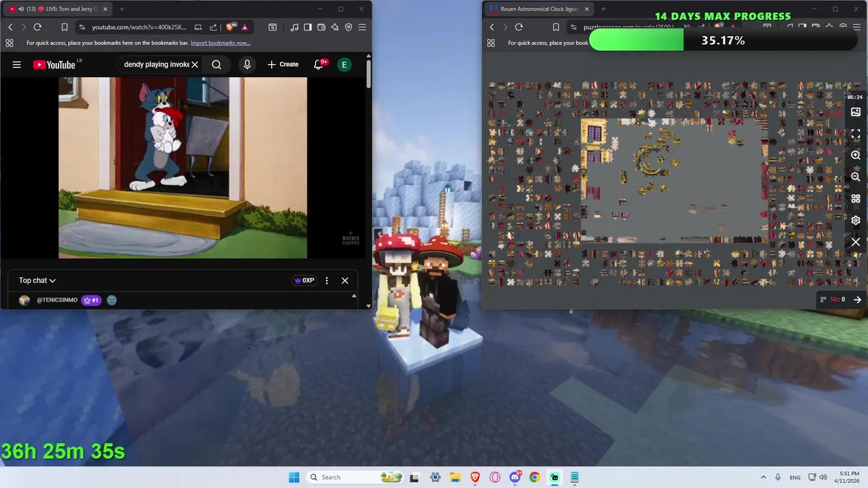Open apps grid on YouTube window bookmarks bar
Image resolution: width=868 pixels, height=488 pixels.
9,43
